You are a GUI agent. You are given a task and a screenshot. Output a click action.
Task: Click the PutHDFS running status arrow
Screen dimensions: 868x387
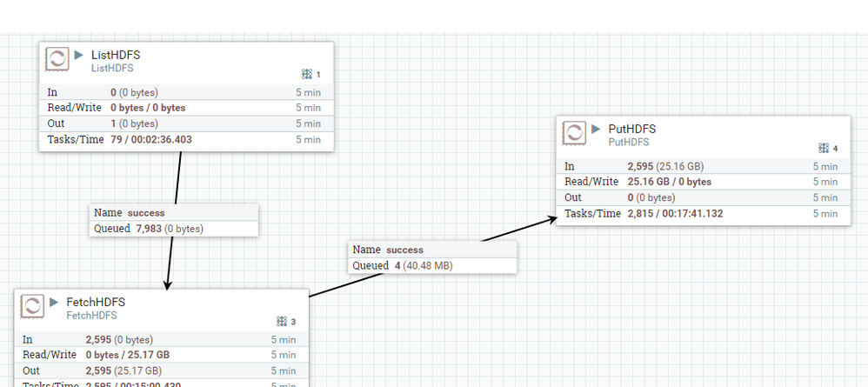(596, 129)
